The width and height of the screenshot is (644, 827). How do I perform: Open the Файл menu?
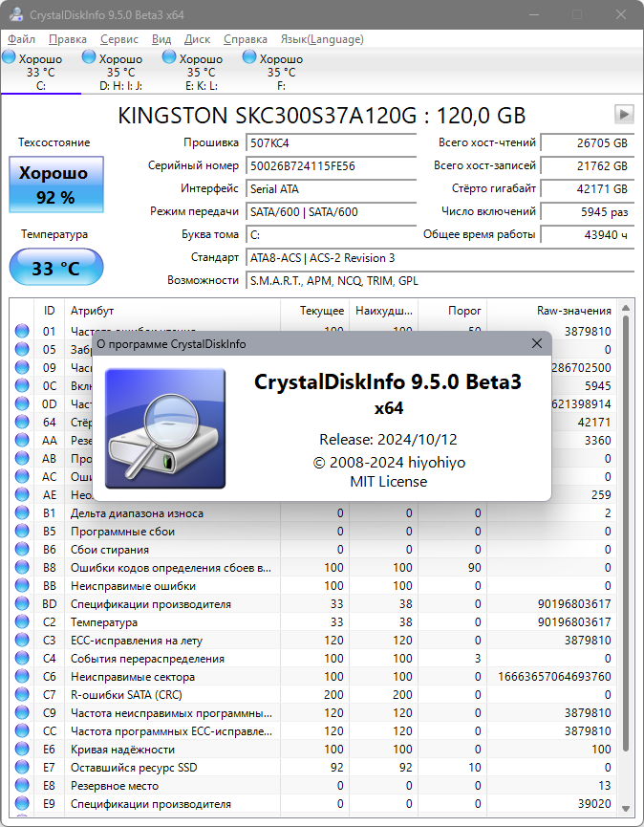click(22, 39)
